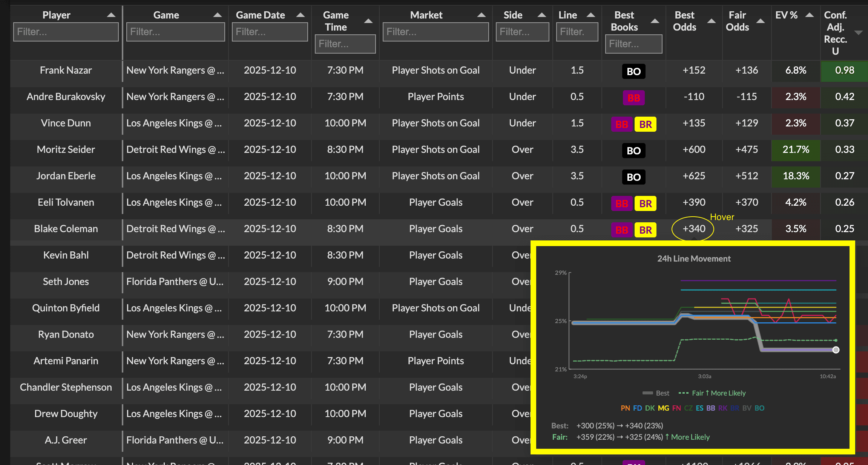
Task: Click the Line column sort arrow
Action: pos(591,15)
